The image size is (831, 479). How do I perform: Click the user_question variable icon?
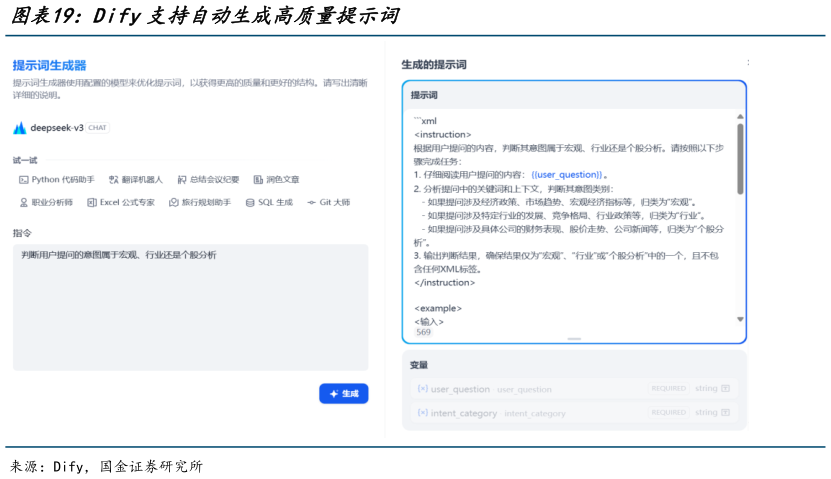point(422,388)
